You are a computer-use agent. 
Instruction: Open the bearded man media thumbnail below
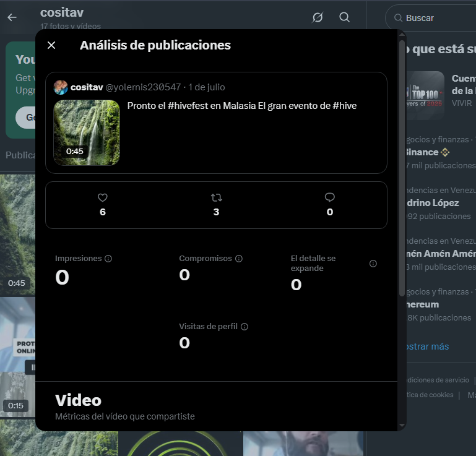tap(303, 444)
